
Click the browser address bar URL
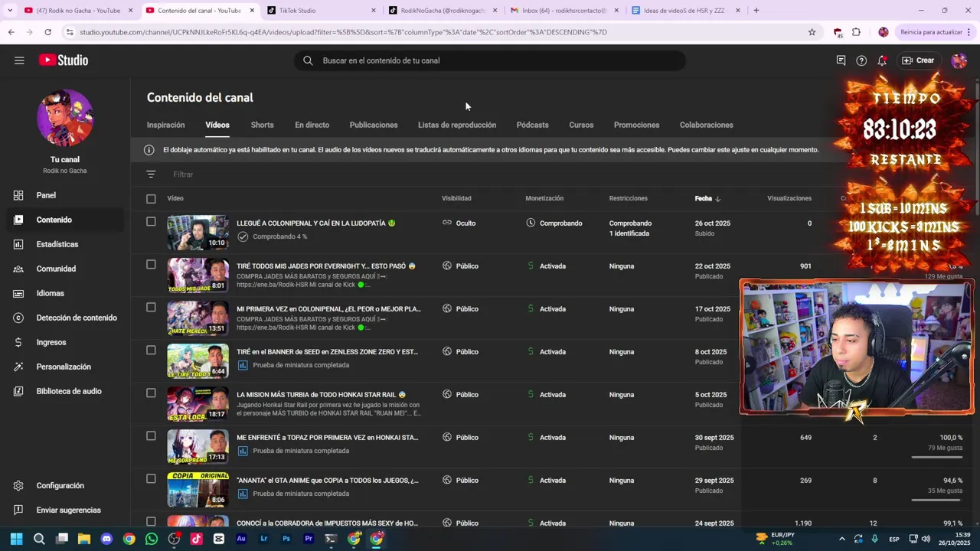pos(343,32)
